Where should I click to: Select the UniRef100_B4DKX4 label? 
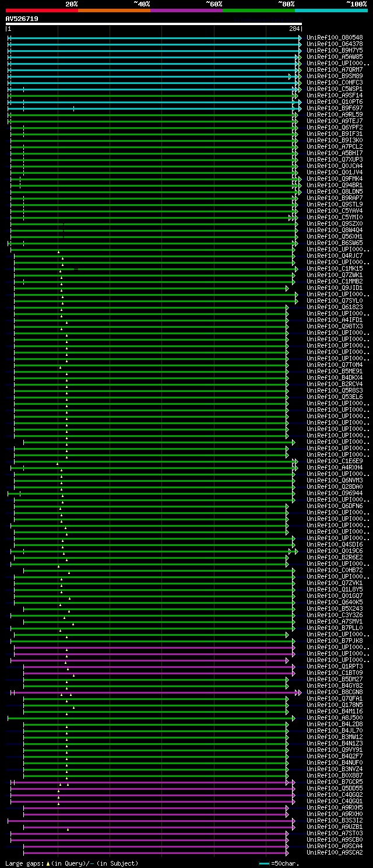pos(335,378)
